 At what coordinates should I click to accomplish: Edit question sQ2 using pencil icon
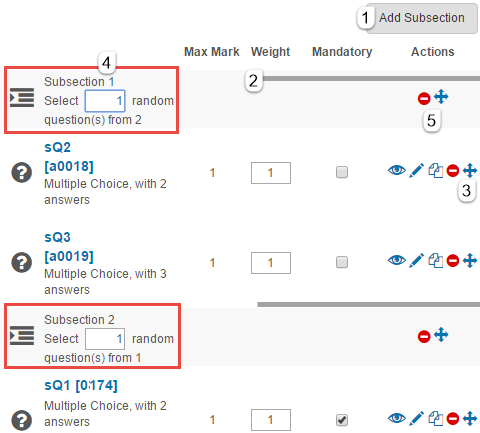416,170
